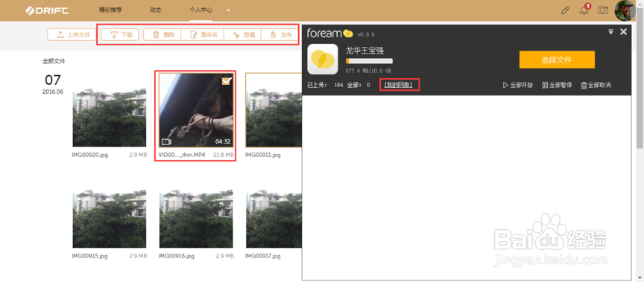Click the 全部开始 start-all control
Screen dimensions: 644x282
[x=518, y=86]
